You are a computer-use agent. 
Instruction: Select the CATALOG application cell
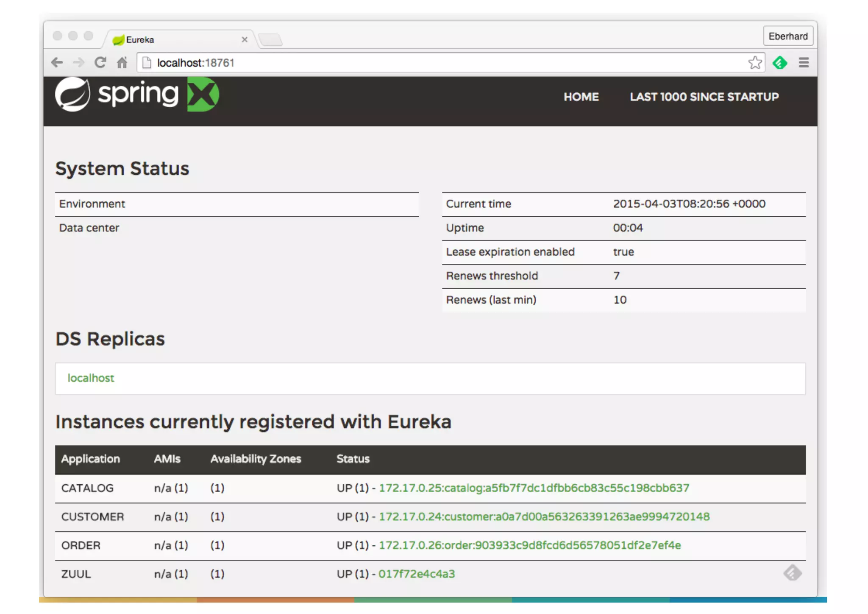click(87, 488)
